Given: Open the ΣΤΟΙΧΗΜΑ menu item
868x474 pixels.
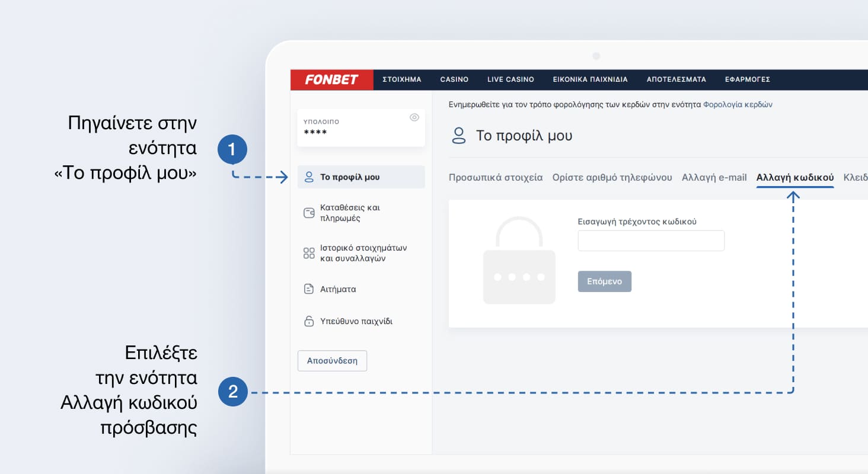Looking at the screenshot, I should click(x=401, y=79).
